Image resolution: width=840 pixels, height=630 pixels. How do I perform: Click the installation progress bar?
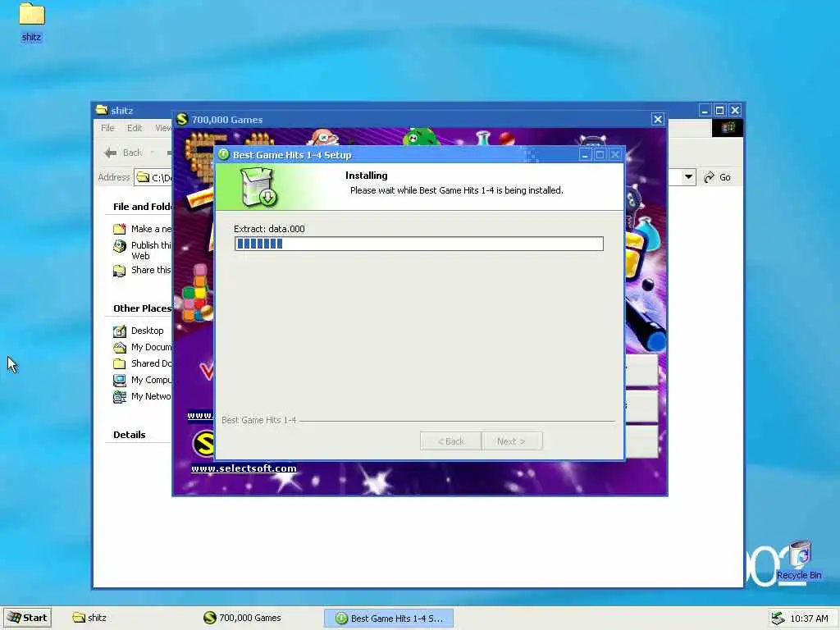pos(419,244)
